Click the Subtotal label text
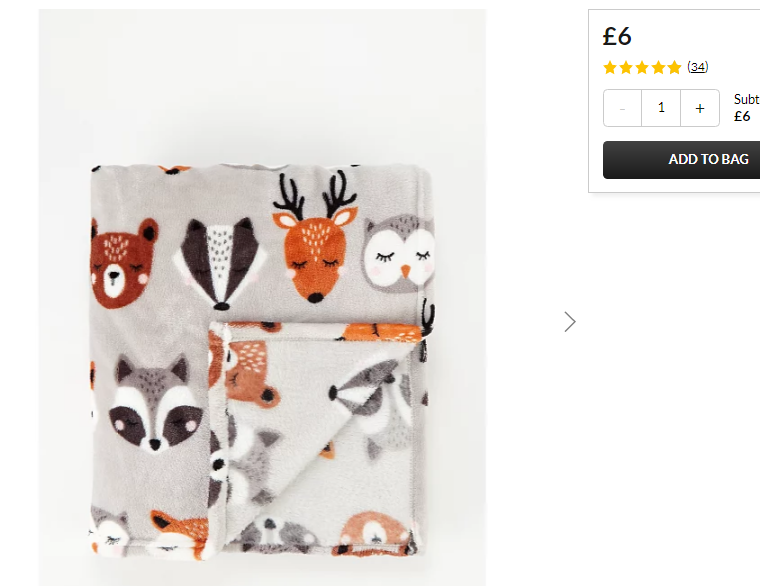 point(746,99)
